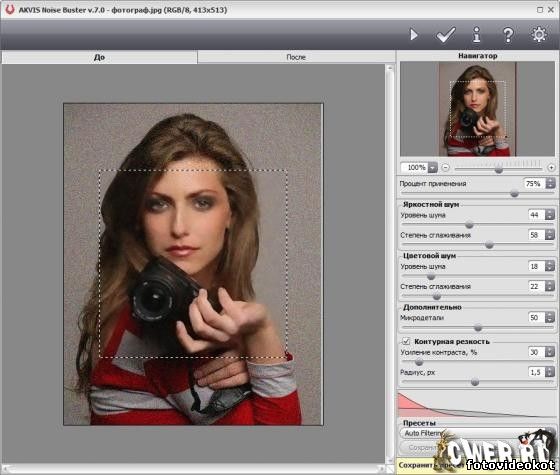Screen dimensions: 560x475
Task: Adjust Микродетали value stepper
Action: pyautogui.click(x=550, y=317)
